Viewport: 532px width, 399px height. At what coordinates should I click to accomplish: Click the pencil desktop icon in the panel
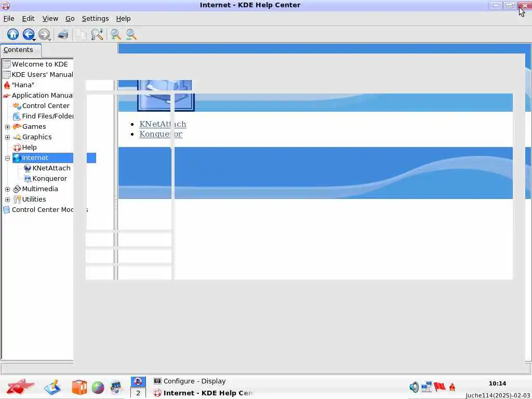point(52,387)
